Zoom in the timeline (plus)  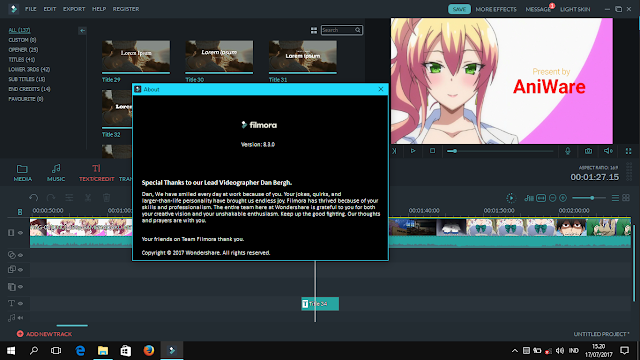pyautogui.click(x=563, y=198)
